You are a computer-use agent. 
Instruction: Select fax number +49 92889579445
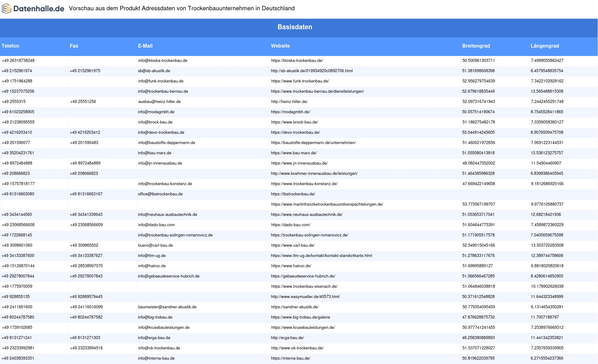86,297
